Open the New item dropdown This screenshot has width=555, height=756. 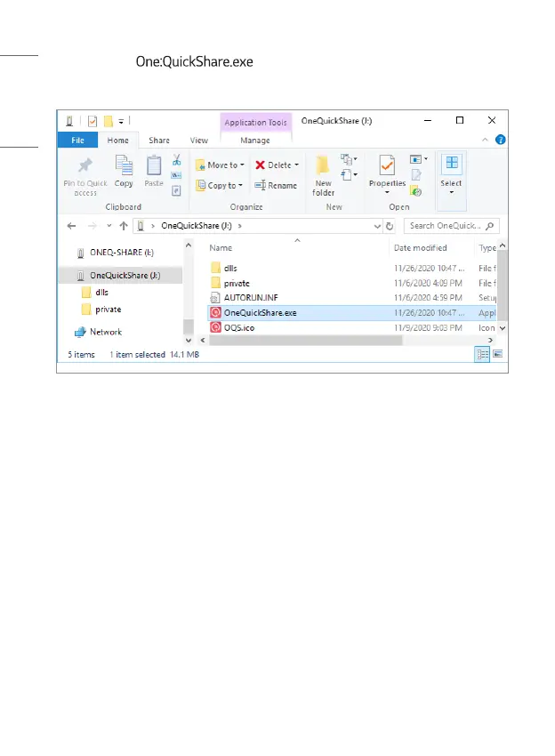pyautogui.click(x=349, y=159)
